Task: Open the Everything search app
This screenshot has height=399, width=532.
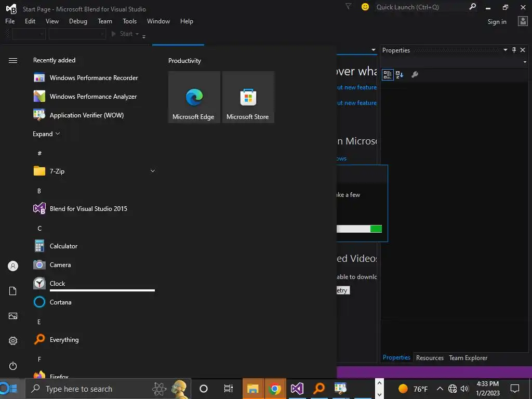Action: pyautogui.click(x=95, y=340)
